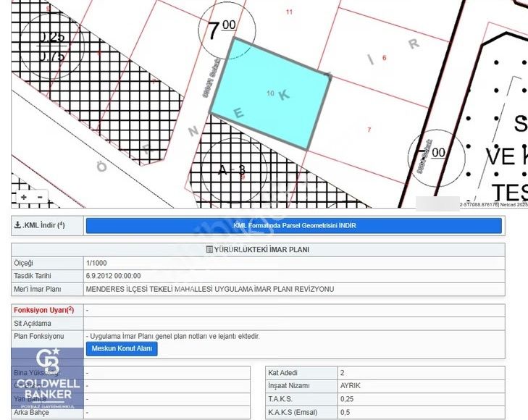Click the A-3 zoning circle symbol
The width and height of the screenshot is (528, 420).
click(x=232, y=169)
